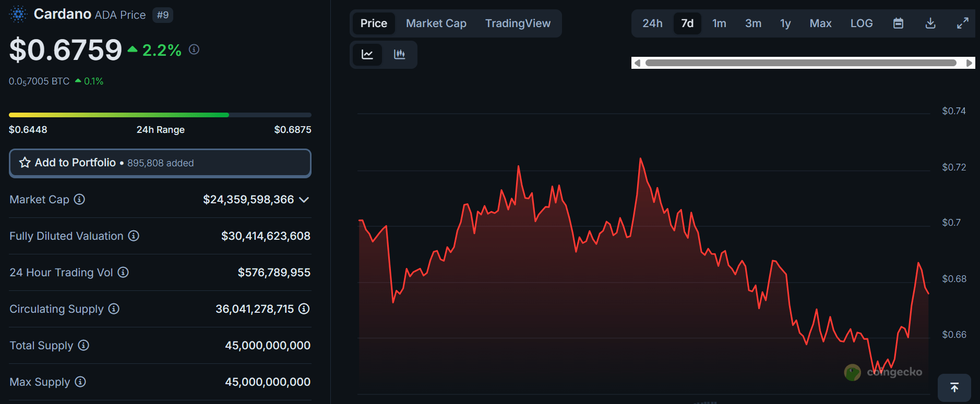
Task: Click the #9 rank badge
Action: pos(163,15)
